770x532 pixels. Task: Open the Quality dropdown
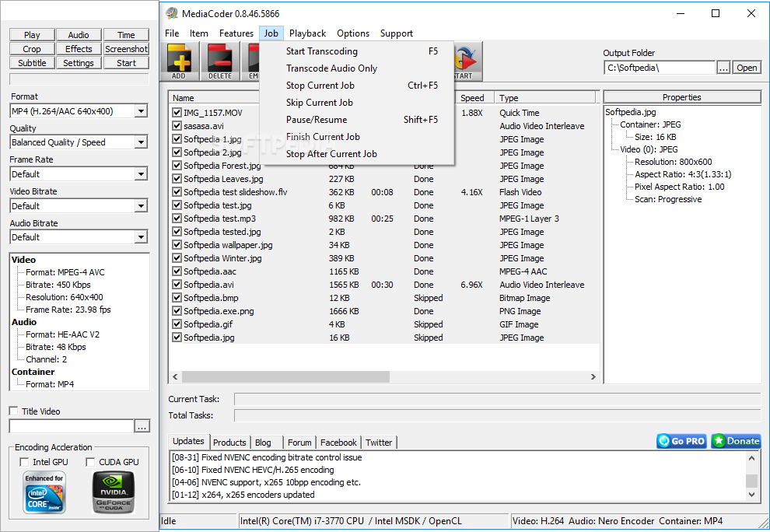pos(141,142)
